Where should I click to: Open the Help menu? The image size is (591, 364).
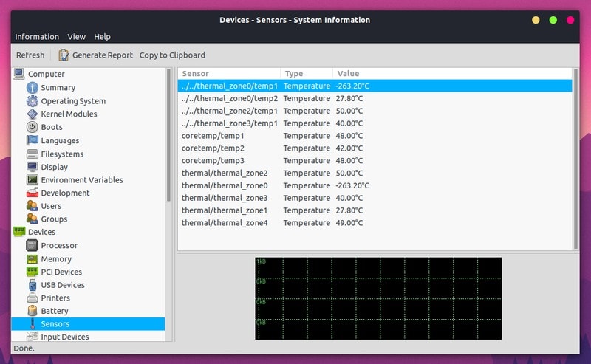[102, 37]
